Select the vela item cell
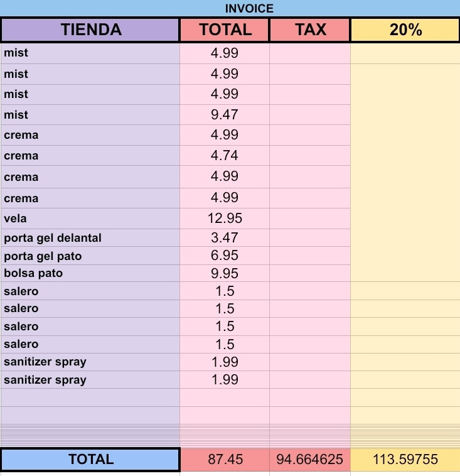Image resolution: width=460 pixels, height=476 pixels. point(90,219)
